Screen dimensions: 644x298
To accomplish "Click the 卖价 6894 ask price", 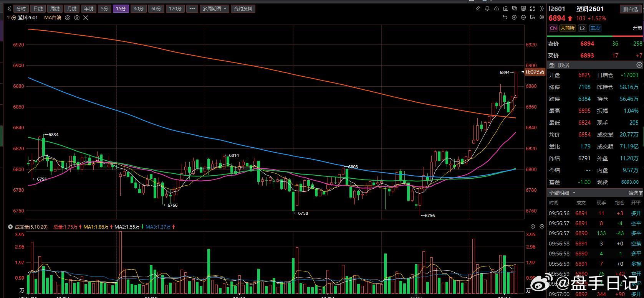I will coord(587,44).
